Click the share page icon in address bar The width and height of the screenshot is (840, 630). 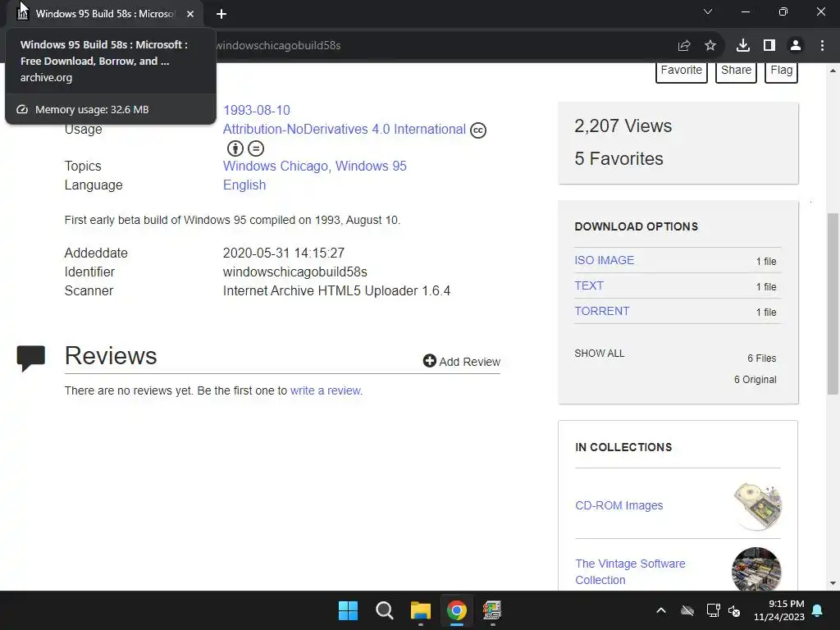coord(684,46)
